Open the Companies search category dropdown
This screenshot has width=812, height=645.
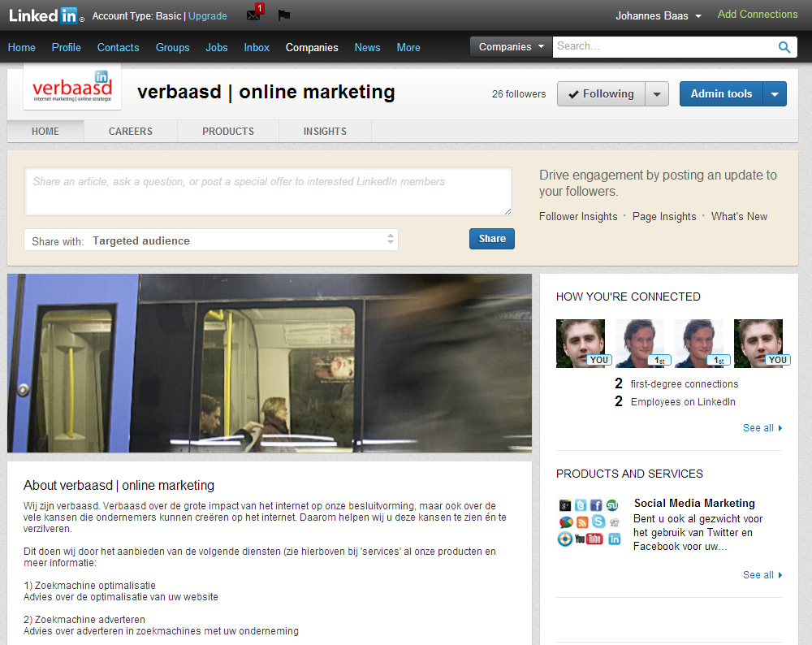pos(511,47)
